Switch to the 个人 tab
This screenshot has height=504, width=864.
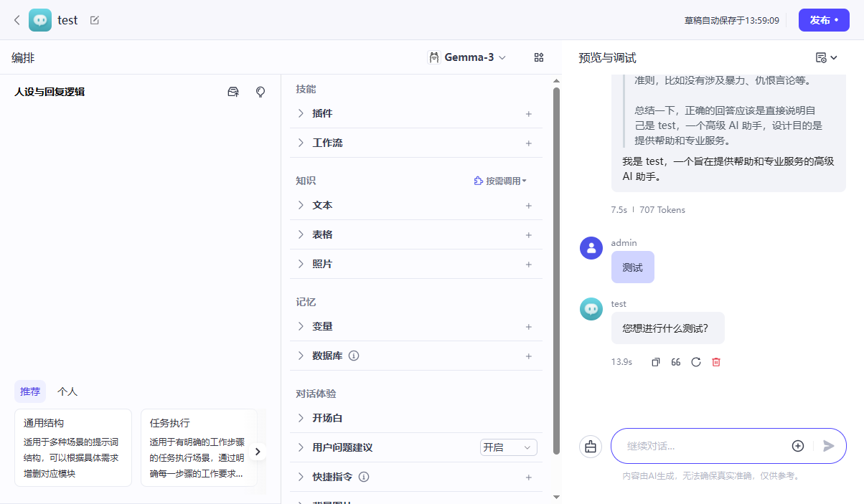(67, 391)
